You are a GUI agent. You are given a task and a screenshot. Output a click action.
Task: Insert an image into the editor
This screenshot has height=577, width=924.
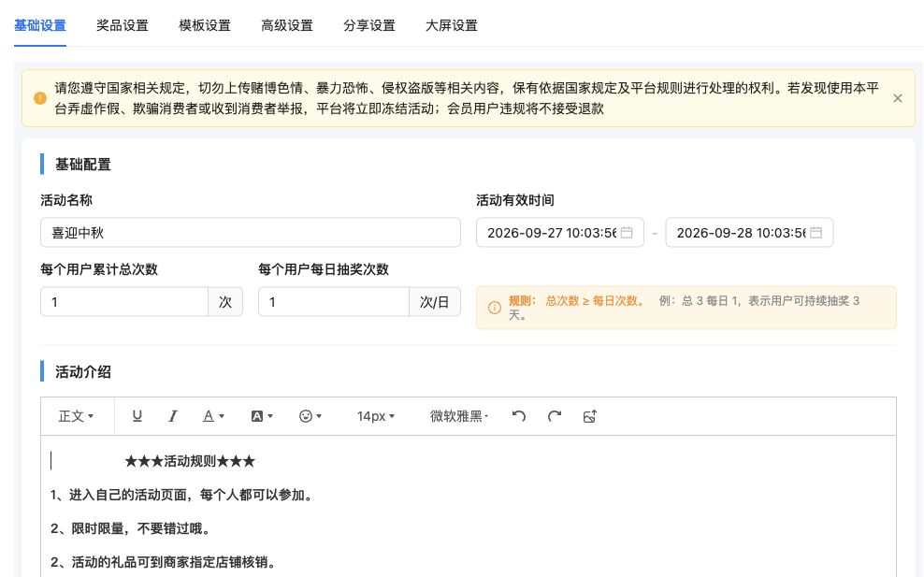(590, 416)
